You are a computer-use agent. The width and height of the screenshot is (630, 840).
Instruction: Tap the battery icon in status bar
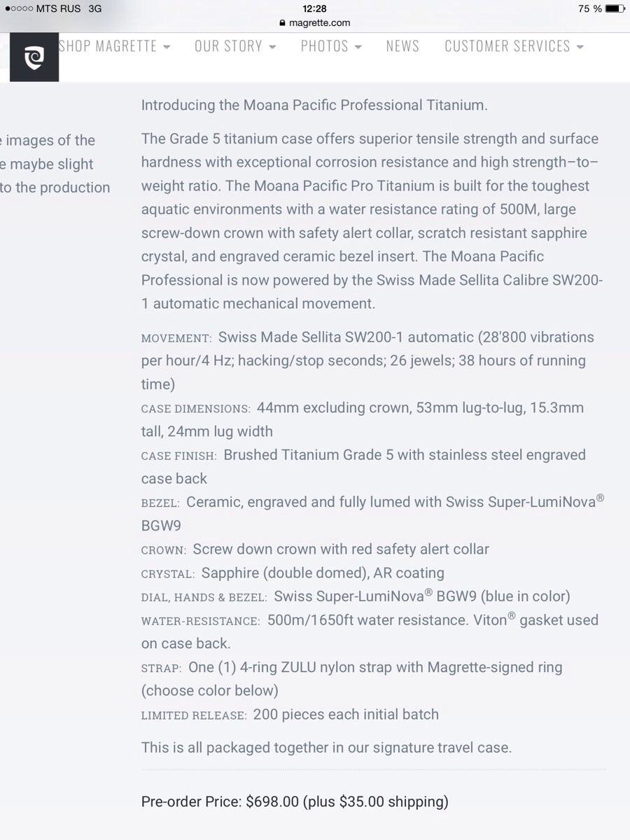click(614, 8)
